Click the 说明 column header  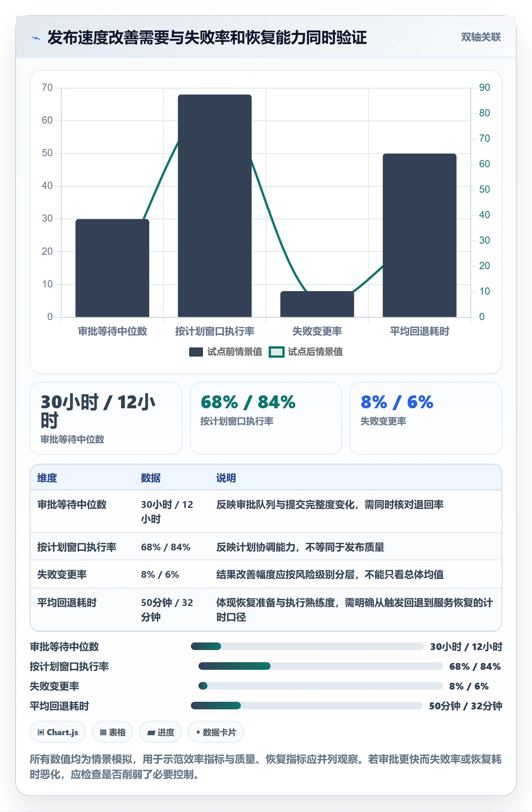[226, 478]
